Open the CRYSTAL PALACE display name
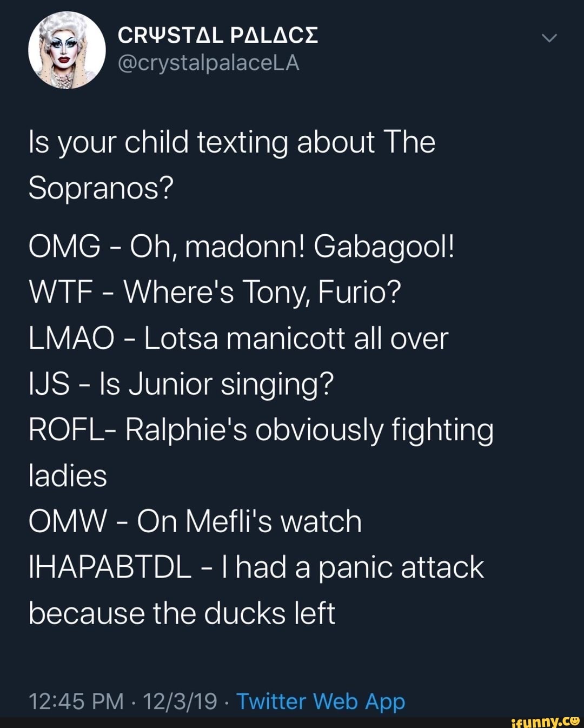This screenshot has height=728, width=584. [x=218, y=36]
